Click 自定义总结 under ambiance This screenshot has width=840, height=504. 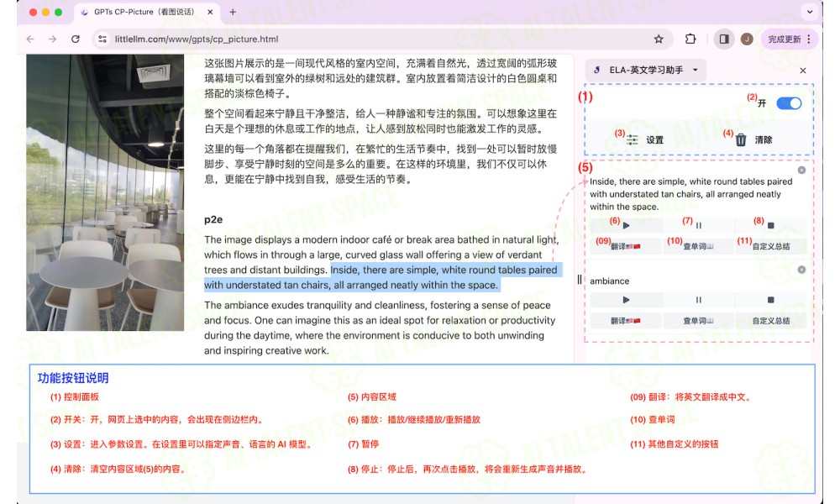point(770,321)
